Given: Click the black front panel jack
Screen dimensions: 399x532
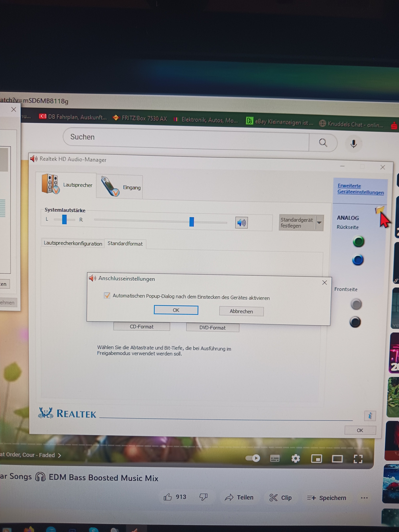Looking at the screenshot, I should (x=355, y=322).
